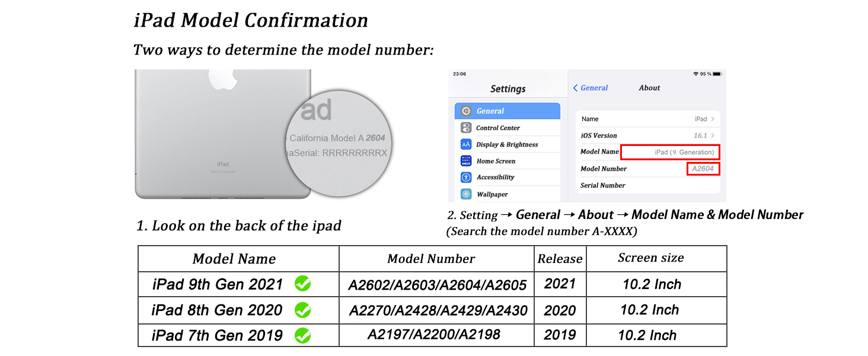Click the red-boxed A2604 model number value
This screenshot has width=868, height=356.
703,169
